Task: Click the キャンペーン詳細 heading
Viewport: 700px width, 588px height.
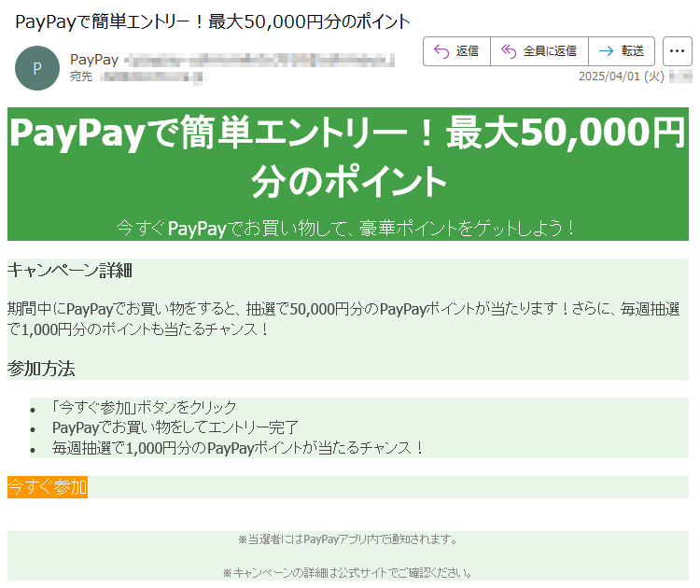Action: (70, 270)
